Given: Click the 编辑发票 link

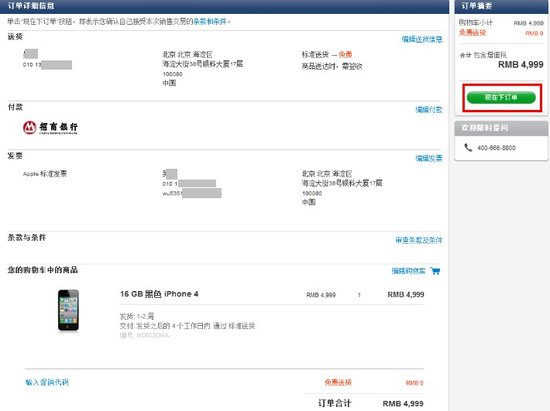Looking at the screenshot, I should click(429, 159).
